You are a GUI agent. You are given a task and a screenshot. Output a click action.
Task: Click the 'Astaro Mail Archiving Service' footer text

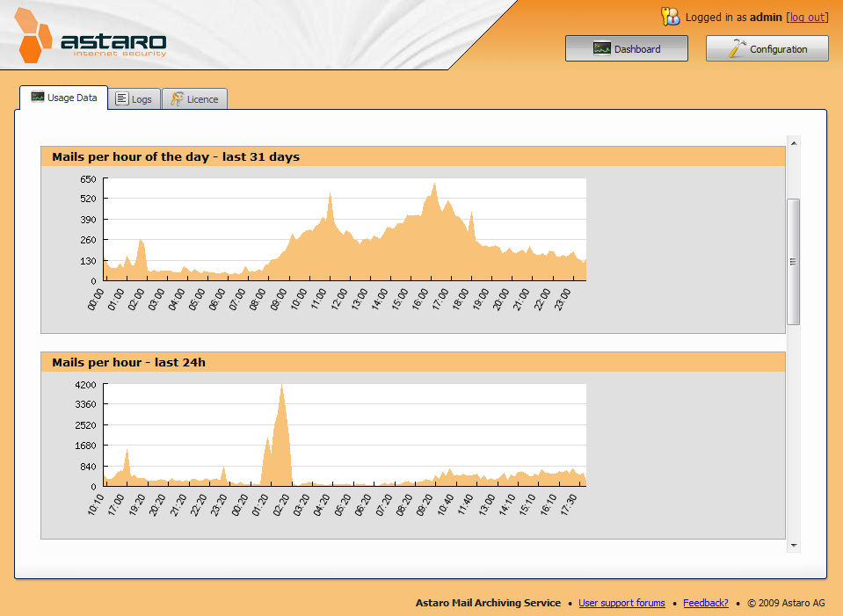click(488, 603)
